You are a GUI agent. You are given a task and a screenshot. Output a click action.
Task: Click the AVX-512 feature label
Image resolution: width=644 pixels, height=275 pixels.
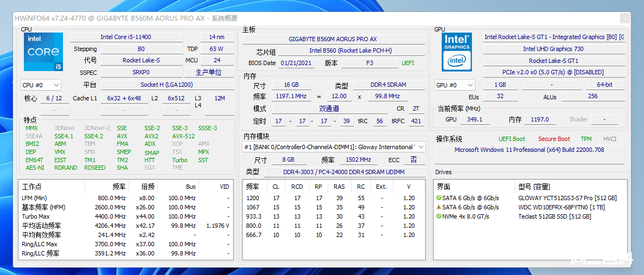pyautogui.click(x=183, y=136)
